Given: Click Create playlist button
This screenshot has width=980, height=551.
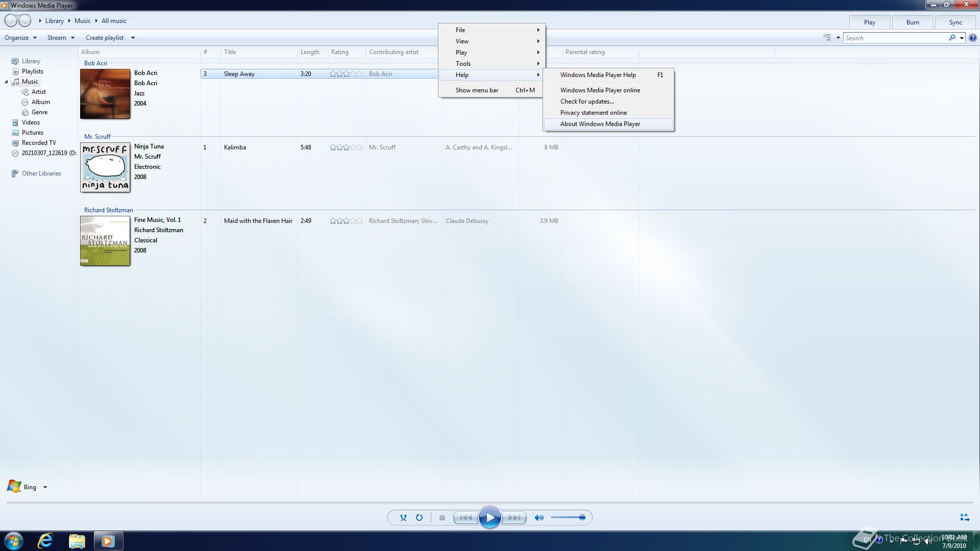Looking at the screenshot, I should 105,38.
